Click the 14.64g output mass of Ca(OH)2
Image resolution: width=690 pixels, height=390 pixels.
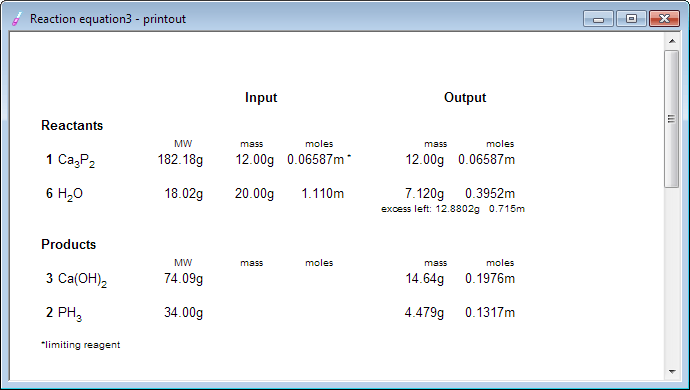pyautogui.click(x=425, y=278)
